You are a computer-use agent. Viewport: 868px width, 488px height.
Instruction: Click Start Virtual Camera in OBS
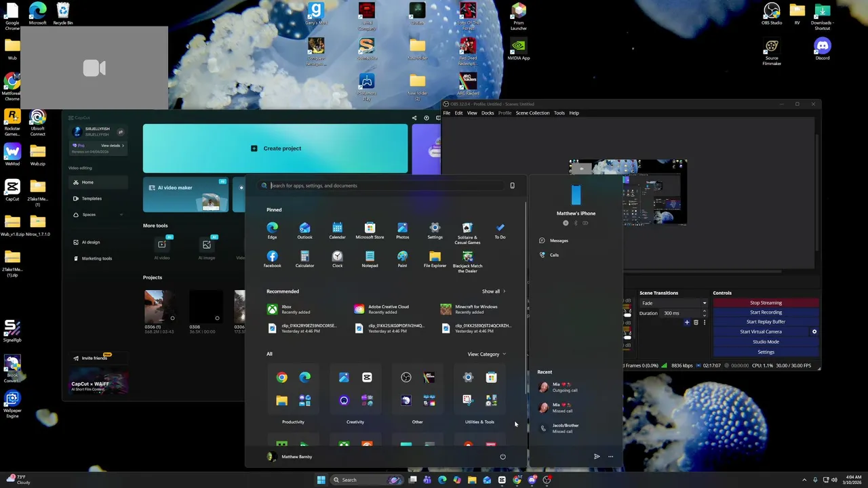pos(761,331)
